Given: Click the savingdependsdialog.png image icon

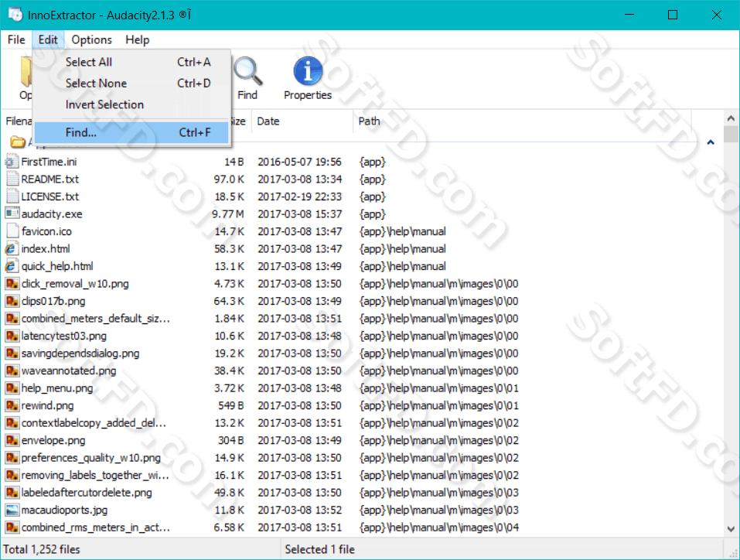Looking at the screenshot, I should (12, 353).
